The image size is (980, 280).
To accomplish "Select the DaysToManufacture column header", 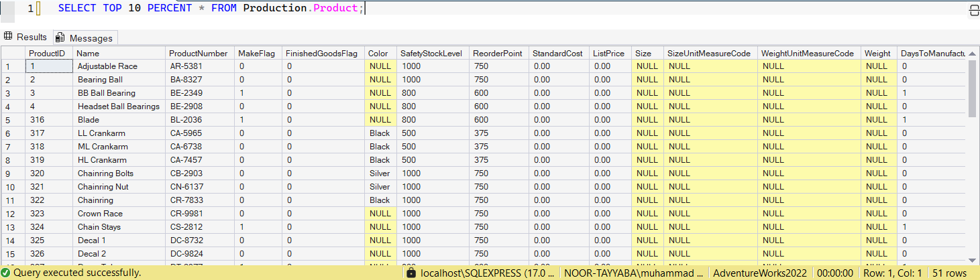I will pos(932,53).
